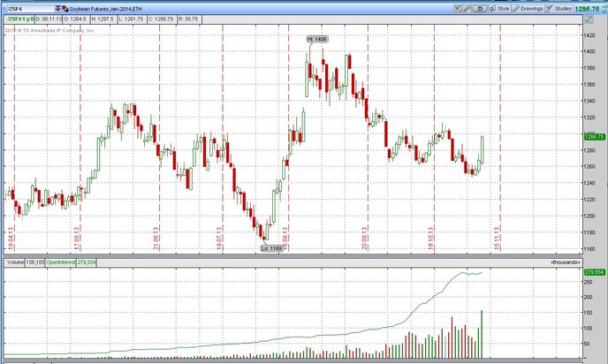608x364 pixels.
Task: Click the 19.07.13 expiration date marker
Action: [219, 239]
